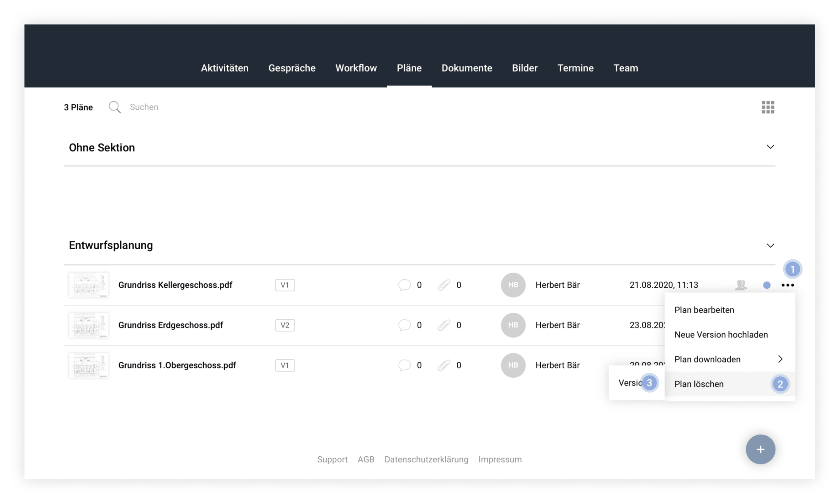The height and width of the screenshot is (504, 840).
Task: Click the shared users icon on Kellergeschoss row
Action: click(x=741, y=285)
